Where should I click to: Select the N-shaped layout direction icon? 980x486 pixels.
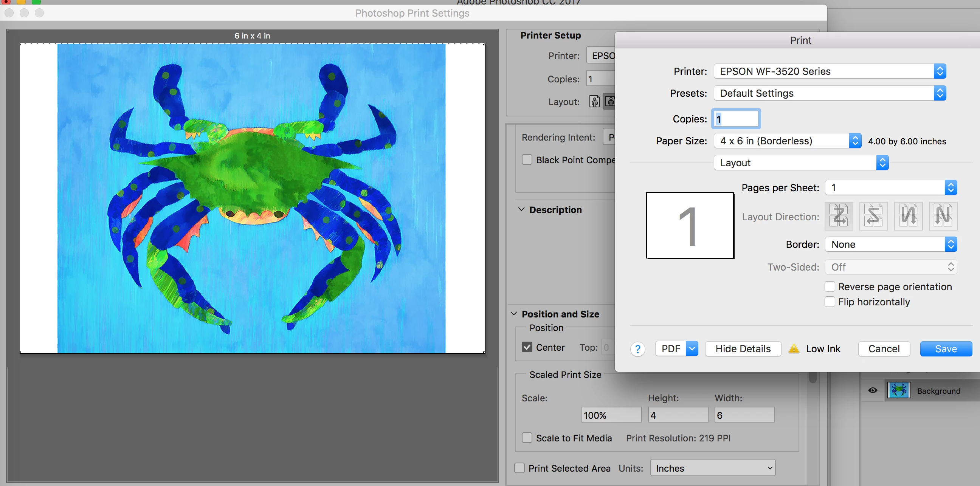(x=943, y=216)
